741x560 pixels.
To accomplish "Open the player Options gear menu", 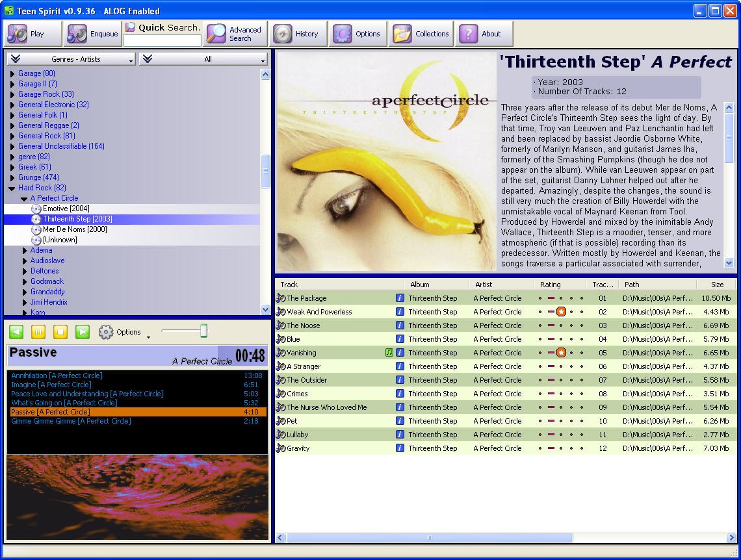I will click(x=123, y=332).
